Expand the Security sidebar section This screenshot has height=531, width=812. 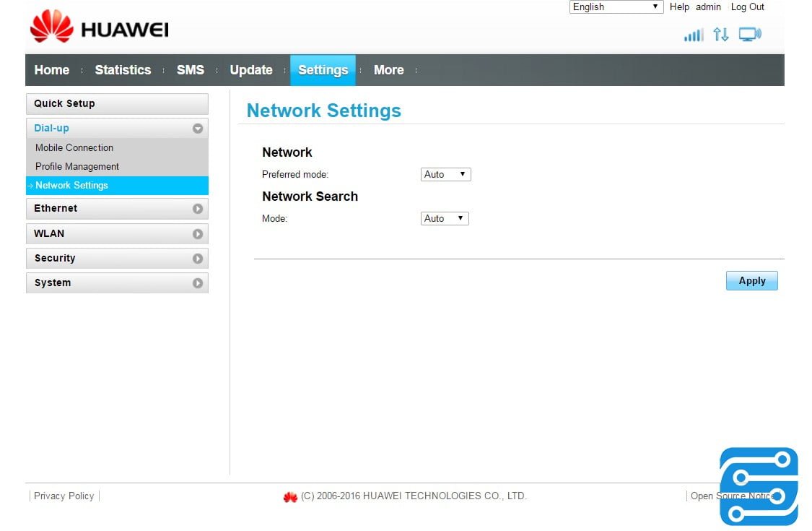[197, 259]
